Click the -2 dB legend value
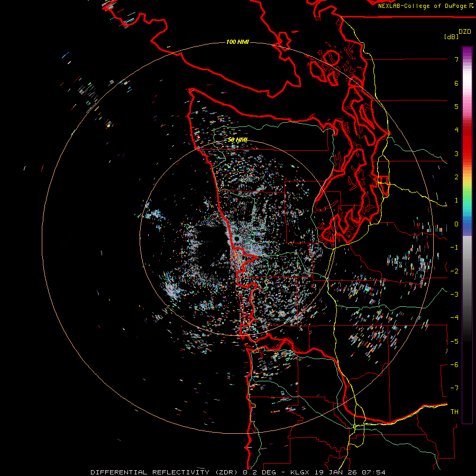 (454, 271)
